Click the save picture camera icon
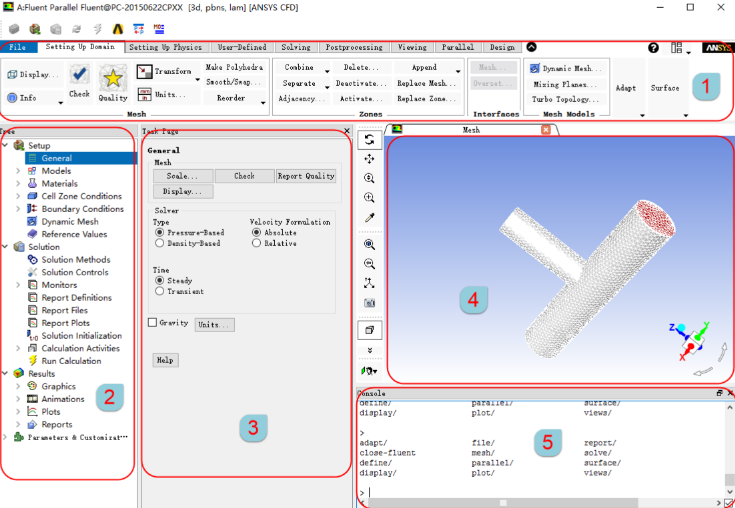Image resolution: width=735 pixels, height=508 pixels. pos(369,303)
